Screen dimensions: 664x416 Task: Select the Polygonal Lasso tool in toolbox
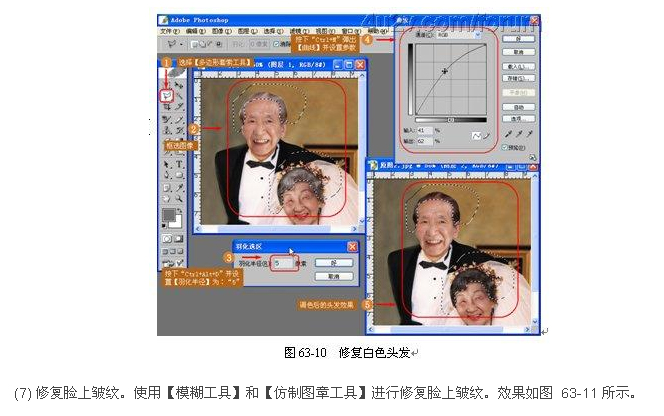pos(166,96)
